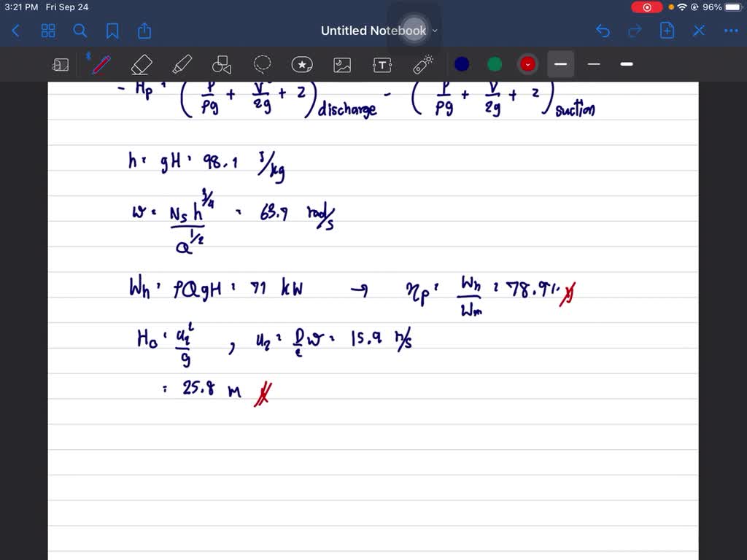
Task: Activate the laser pointer tool
Action: 423,64
